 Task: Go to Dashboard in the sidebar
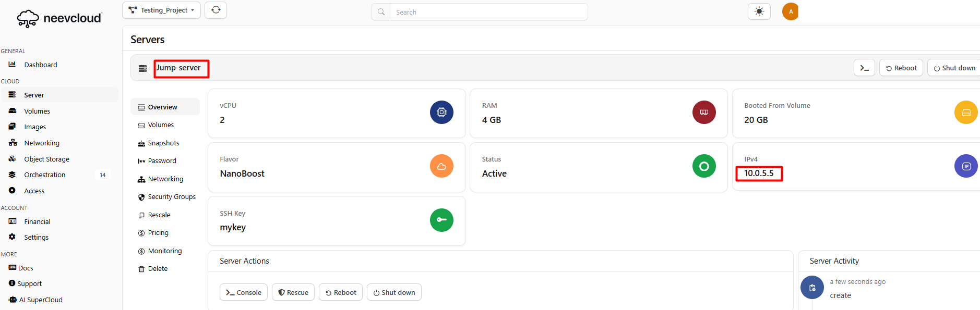click(40, 65)
